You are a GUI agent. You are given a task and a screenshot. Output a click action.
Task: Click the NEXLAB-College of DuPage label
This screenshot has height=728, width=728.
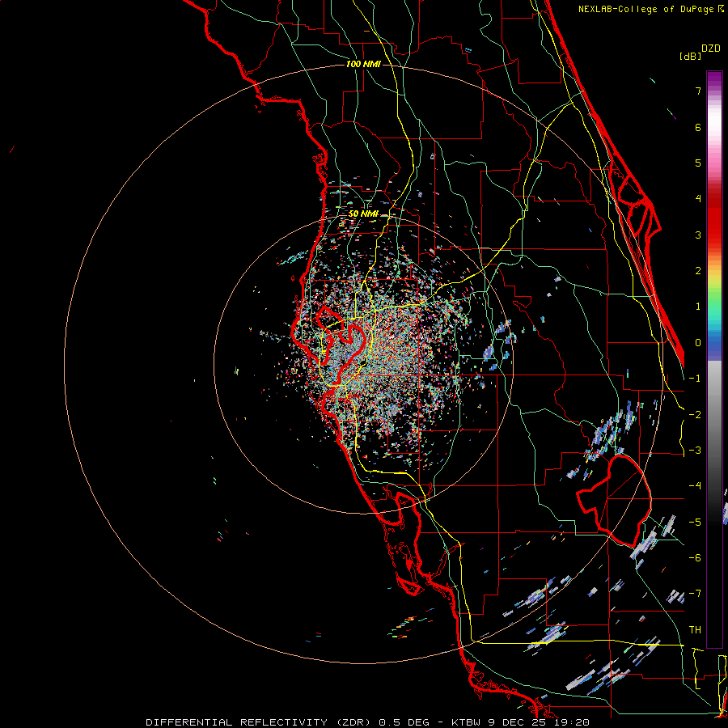[647, 9]
